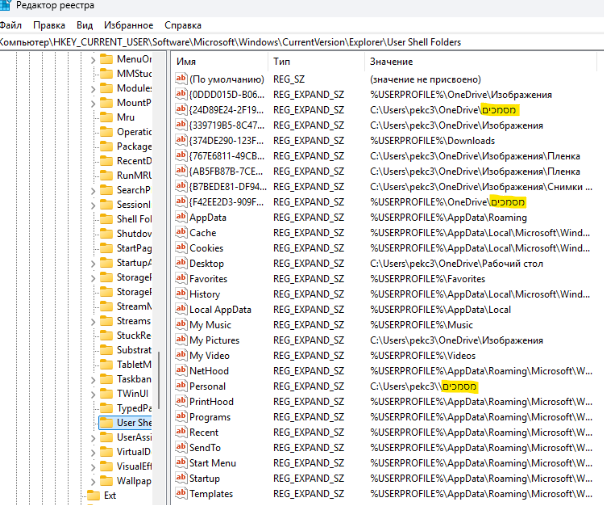Open the Избранное menu
Screen dimensions: 604x505
129,25
